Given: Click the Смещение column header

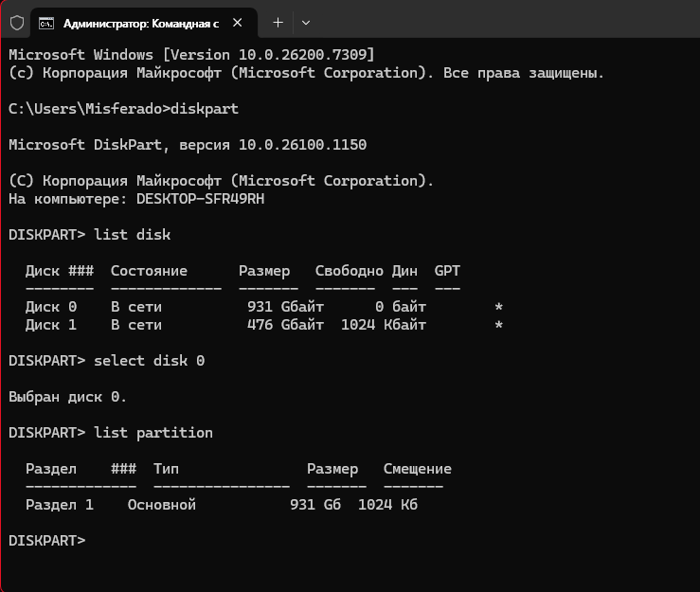Looking at the screenshot, I should [417, 469].
